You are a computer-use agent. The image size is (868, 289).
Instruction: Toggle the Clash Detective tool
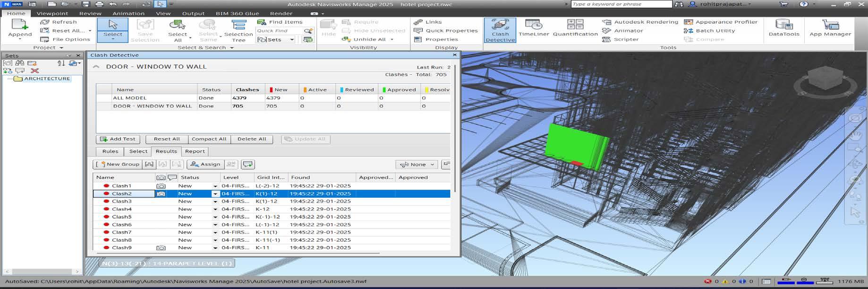tap(500, 30)
